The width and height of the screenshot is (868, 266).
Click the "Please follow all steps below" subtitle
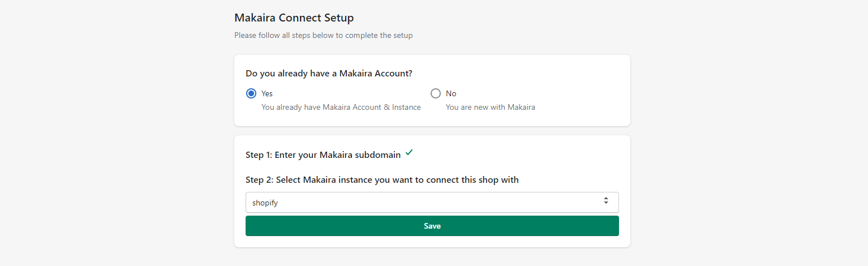click(323, 35)
